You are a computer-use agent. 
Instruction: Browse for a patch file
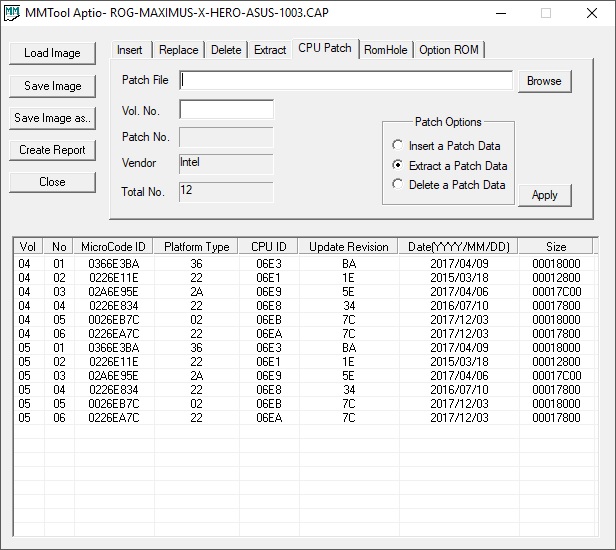544,81
